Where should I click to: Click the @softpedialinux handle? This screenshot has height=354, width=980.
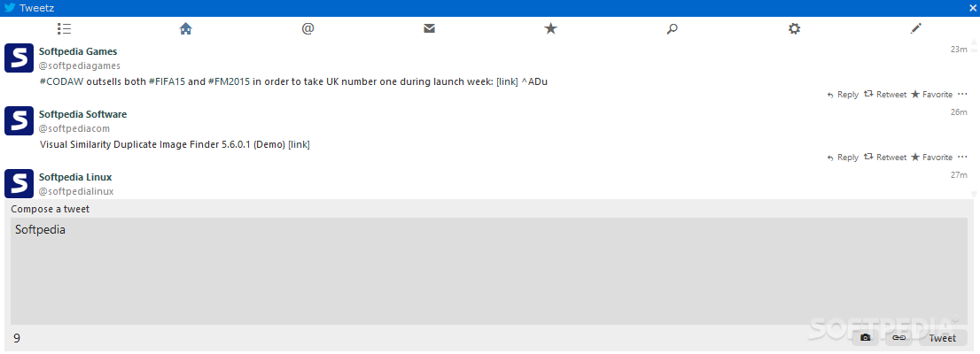pyautogui.click(x=76, y=191)
